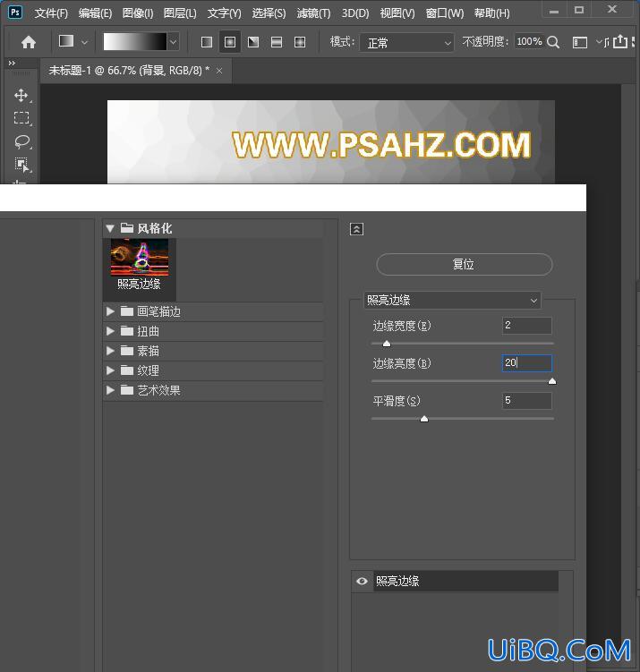
Task: Expand the toolbar double-arrow toggle
Action: pos(12,63)
